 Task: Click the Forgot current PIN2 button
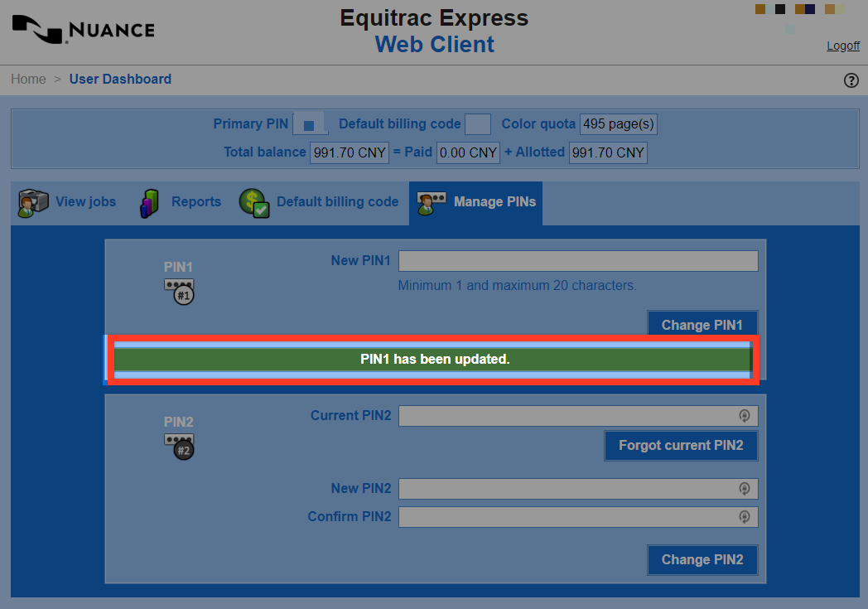(681, 446)
